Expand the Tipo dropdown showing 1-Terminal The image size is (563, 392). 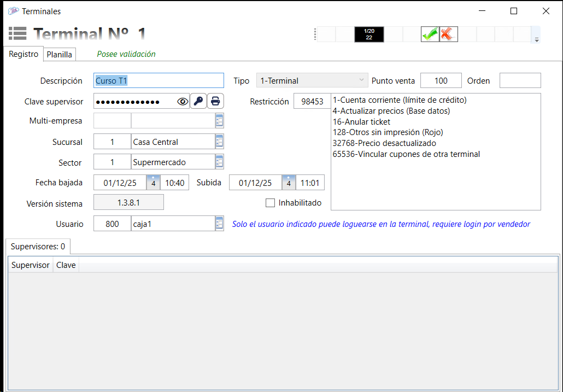pos(361,80)
